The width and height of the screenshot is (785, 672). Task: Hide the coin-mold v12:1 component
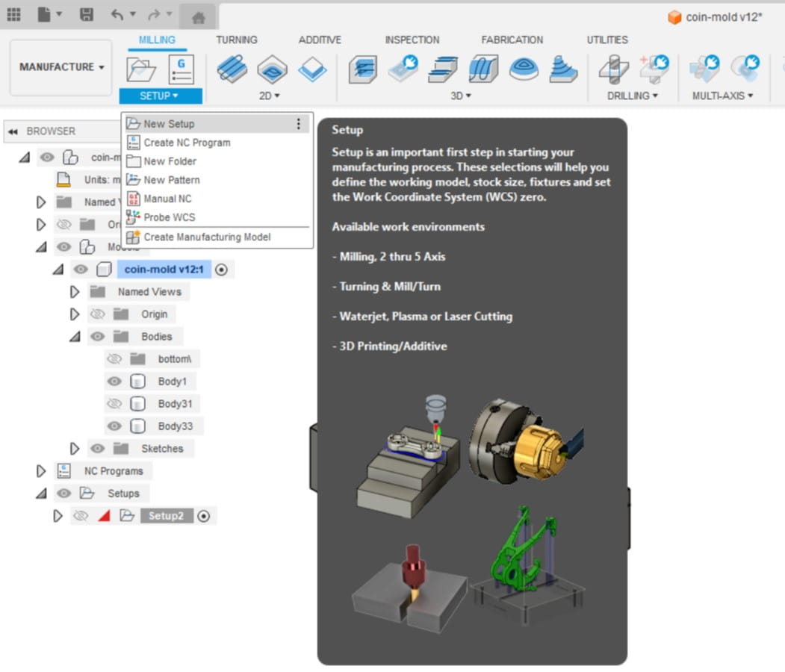tap(81, 270)
